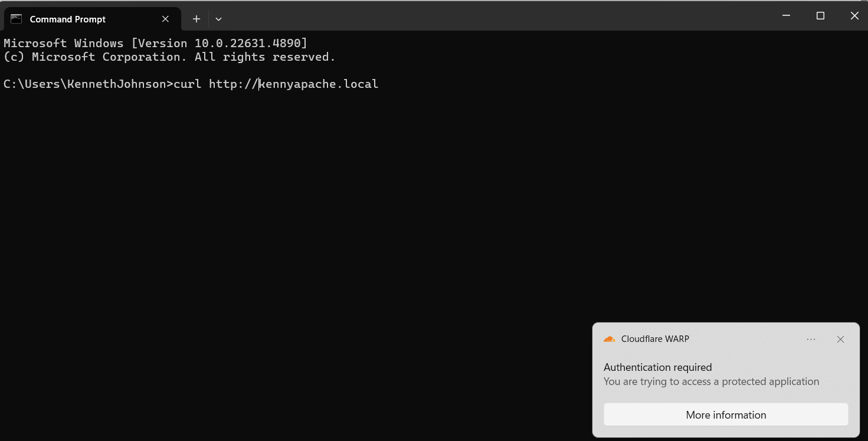Image resolution: width=868 pixels, height=441 pixels.
Task: Click the Microsoft Windows version line
Action: click(x=155, y=43)
